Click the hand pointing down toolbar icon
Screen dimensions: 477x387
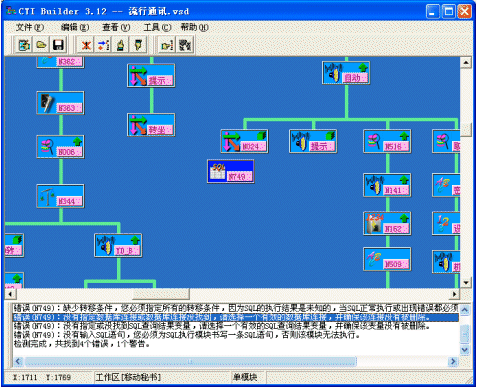138,45
